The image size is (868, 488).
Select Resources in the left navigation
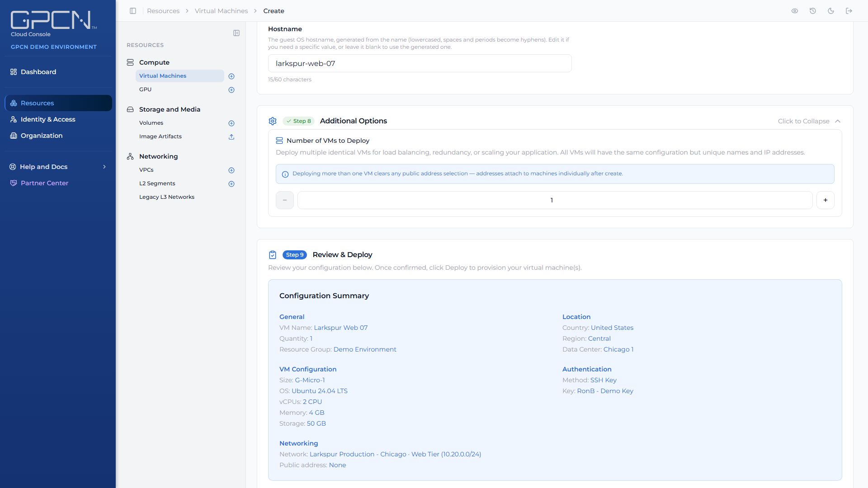(58, 103)
